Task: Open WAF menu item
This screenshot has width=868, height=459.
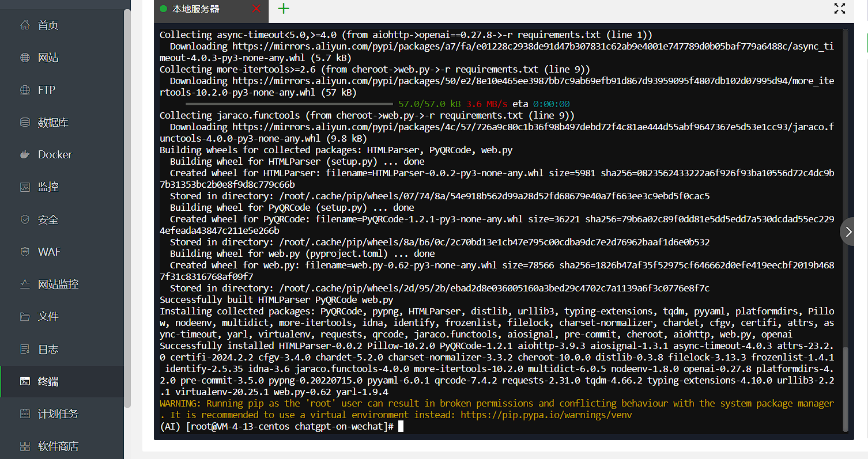Action: point(62,252)
